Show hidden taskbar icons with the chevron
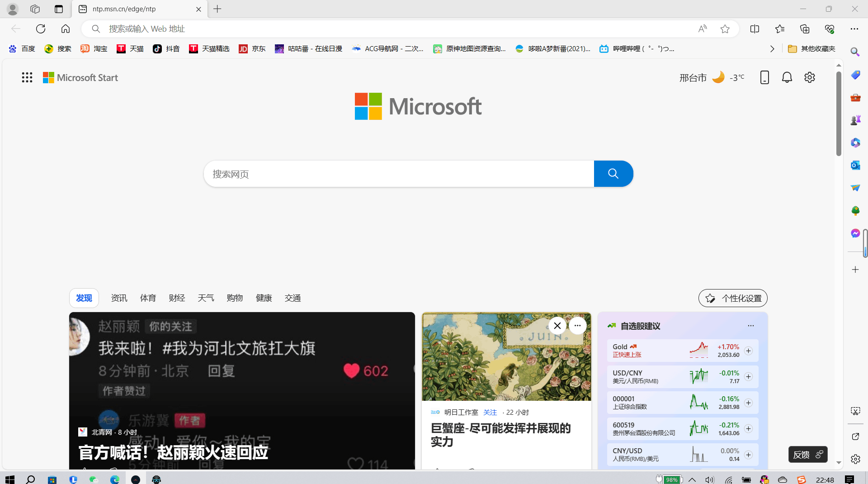This screenshot has width=868, height=484. (x=692, y=480)
